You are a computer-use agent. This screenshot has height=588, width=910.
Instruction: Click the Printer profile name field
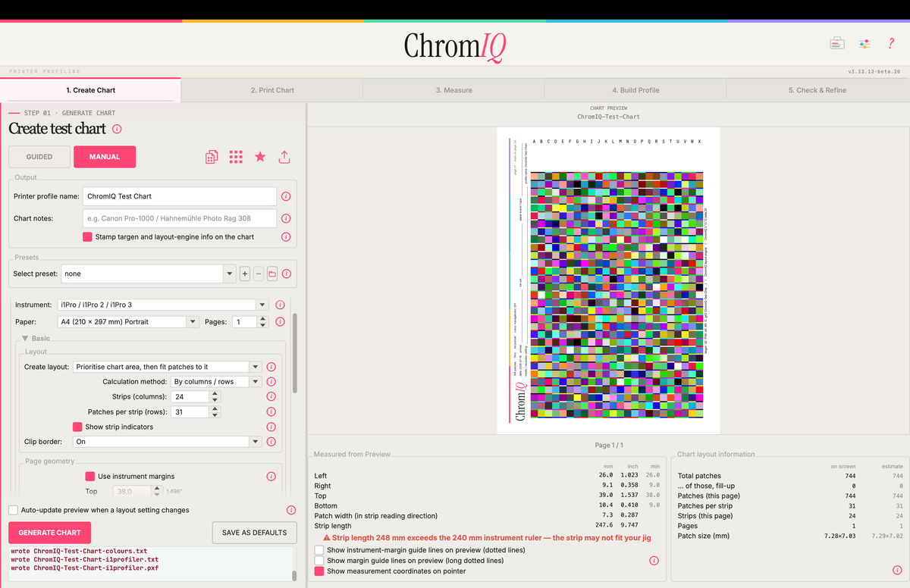click(x=179, y=196)
